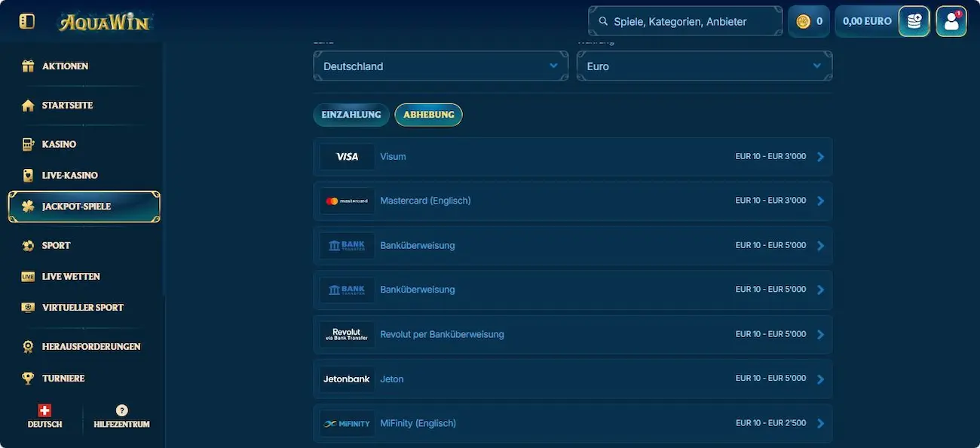
Task: Click the Live Wetten live icon
Action: point(28,277)
